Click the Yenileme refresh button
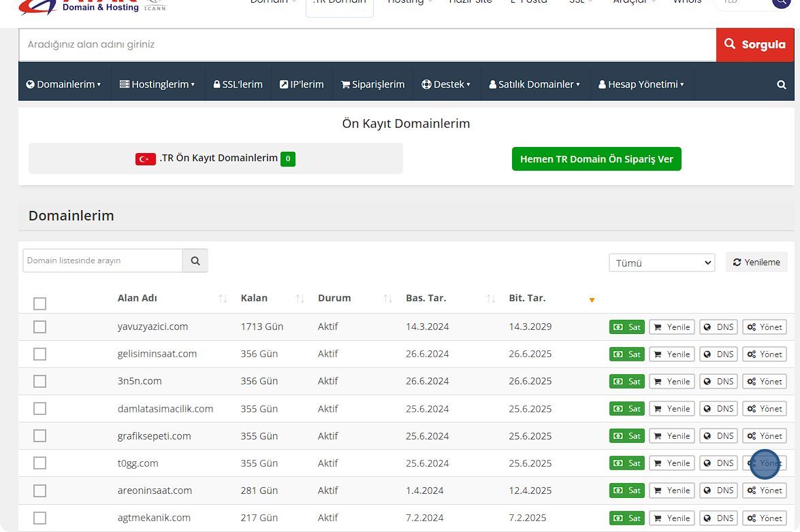Viewport: 800px width, 532px height. pyautogui.click(x=756, y=263)
